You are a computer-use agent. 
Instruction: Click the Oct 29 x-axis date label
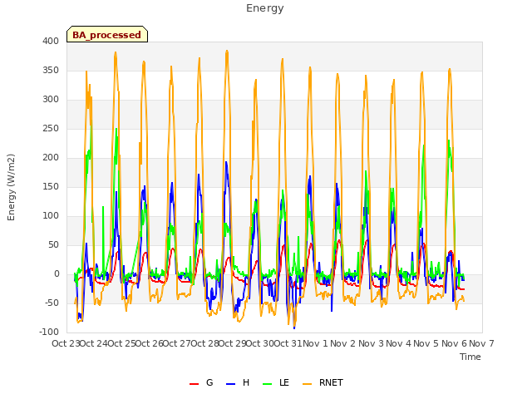[x=233, y=343]
